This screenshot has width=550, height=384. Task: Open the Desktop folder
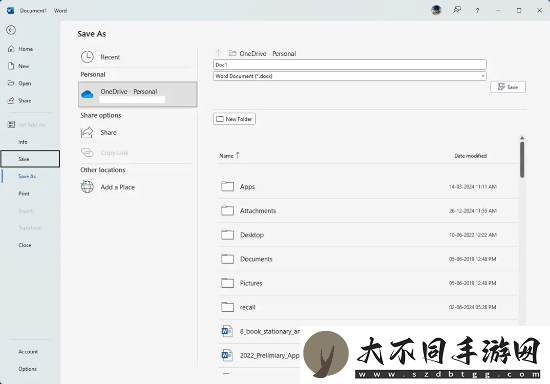pos(368,235)
